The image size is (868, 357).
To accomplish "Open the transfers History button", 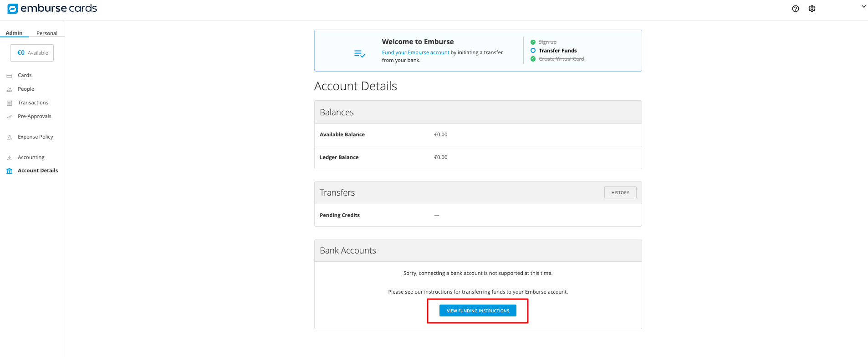I will point(620,192).
